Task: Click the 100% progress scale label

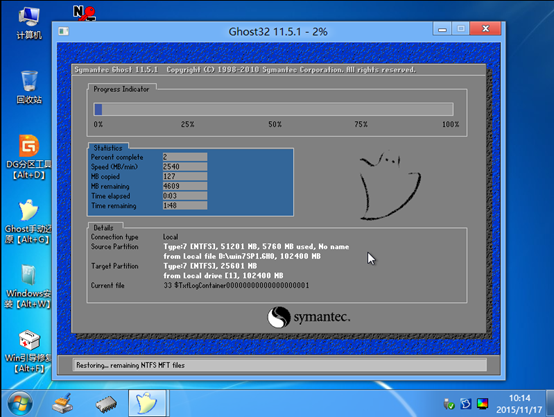Action: pos(450,124)
